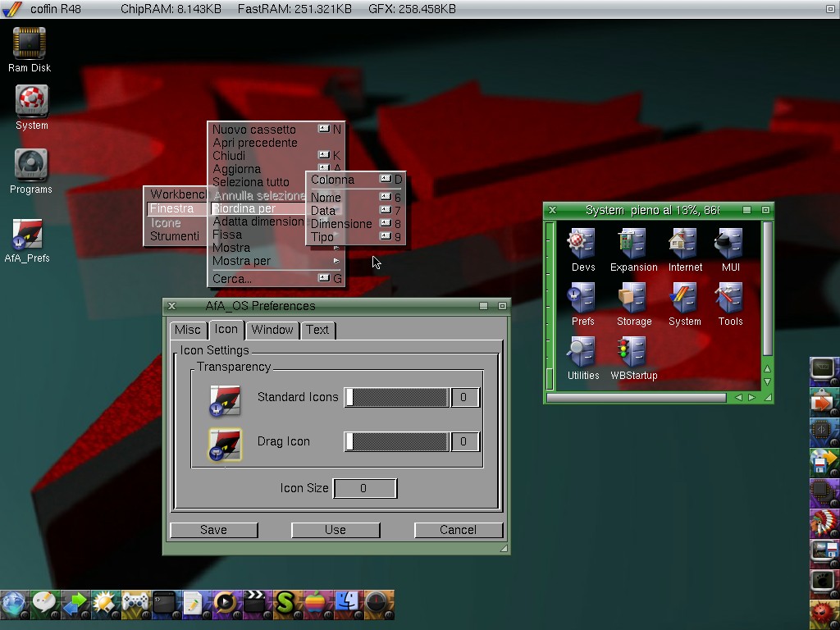Image resolution: width=840 pixels, height=630 pixels.
Task: Open the Utilities drawer icon
Action: (x=582, y=353)
